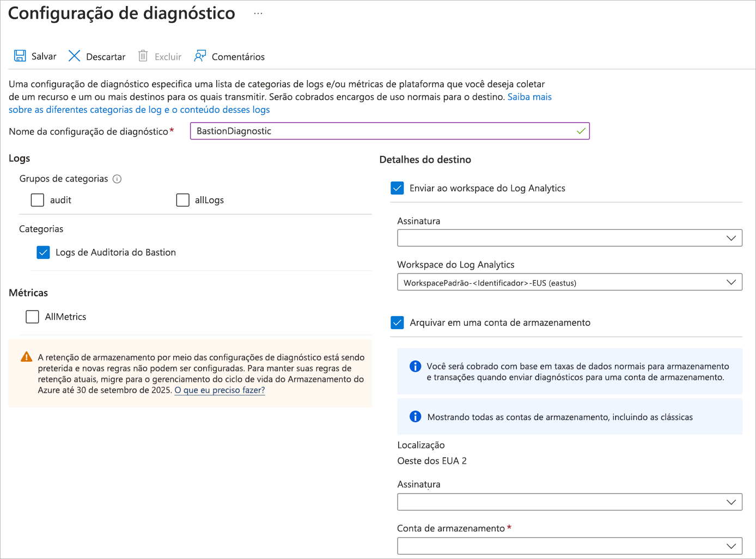Click the Comentários label in toolbar
Image resolution: width=756 pixels, height=559 pixels.
(x=238, y=57)
